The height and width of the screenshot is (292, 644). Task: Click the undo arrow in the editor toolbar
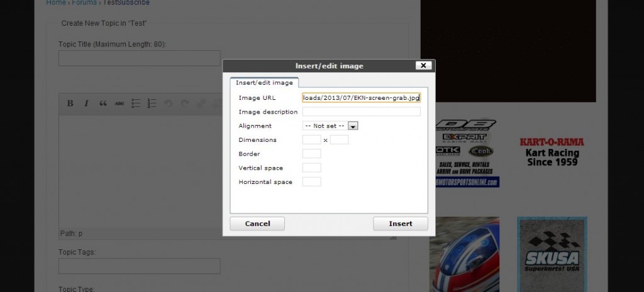tap(169, 104)
